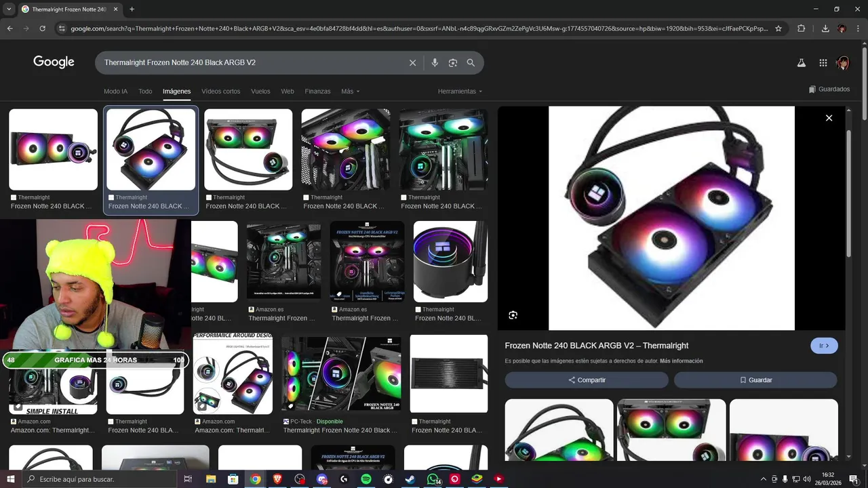
Task: Open Steam from the taskbar
Action: coord(410,479)
